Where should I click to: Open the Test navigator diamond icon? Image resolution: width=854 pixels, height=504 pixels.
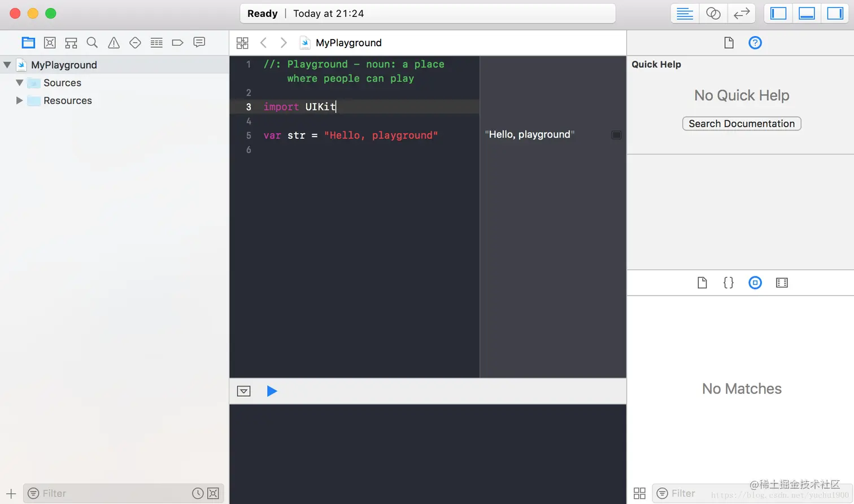(135, 42)
